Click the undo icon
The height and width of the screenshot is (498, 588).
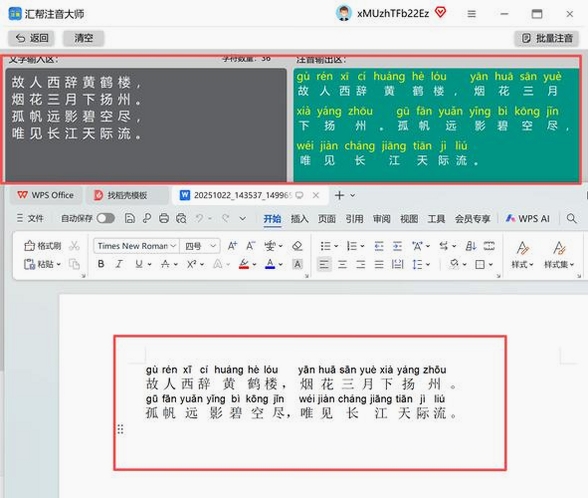click(200, 218)
